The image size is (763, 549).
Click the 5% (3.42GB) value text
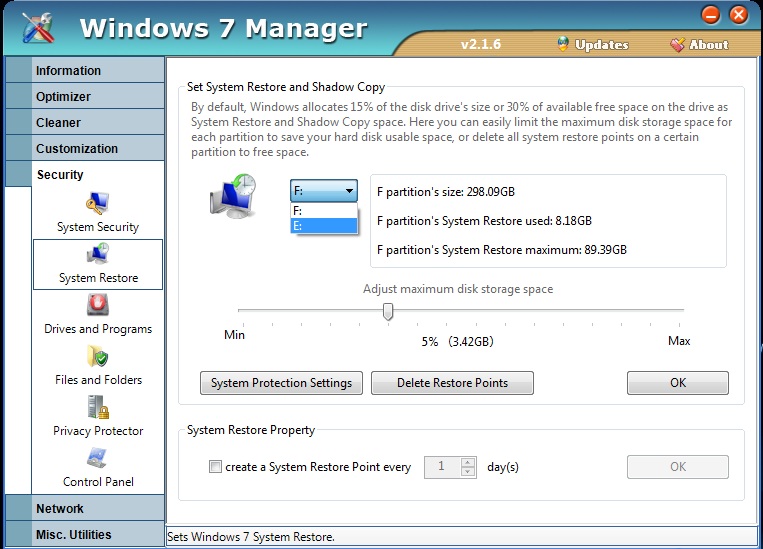[x=457, y=342]
